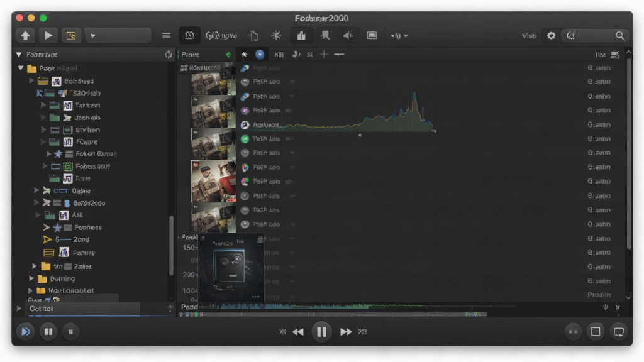
Task: Click the toolbar play button
Action: coord(48,36)
